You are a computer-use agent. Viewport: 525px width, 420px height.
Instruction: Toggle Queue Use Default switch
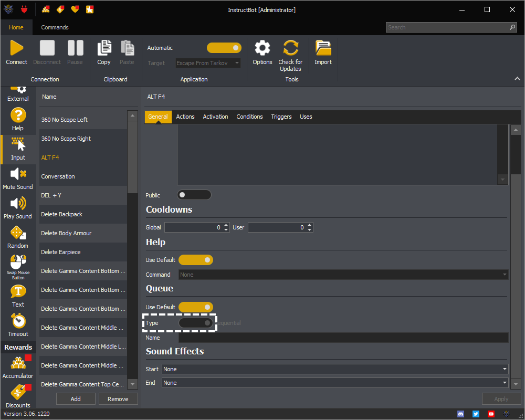(x=196, y=307)
